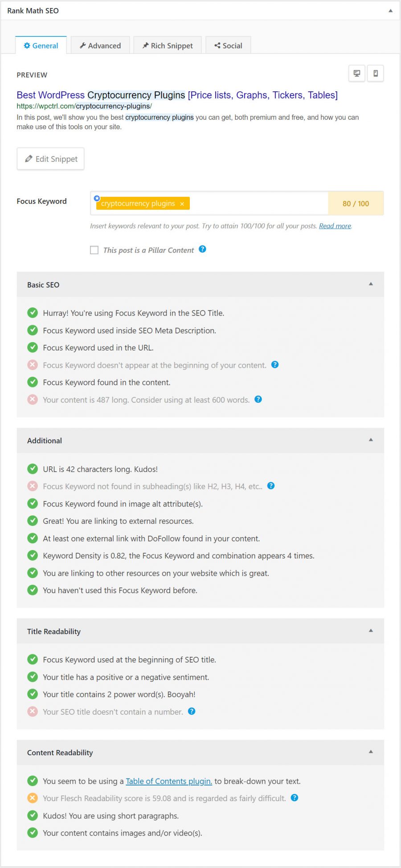The width and height of the screenshot is (401, 868).
Task: Switch to the Advanced tab
Action: click(100, 45)
